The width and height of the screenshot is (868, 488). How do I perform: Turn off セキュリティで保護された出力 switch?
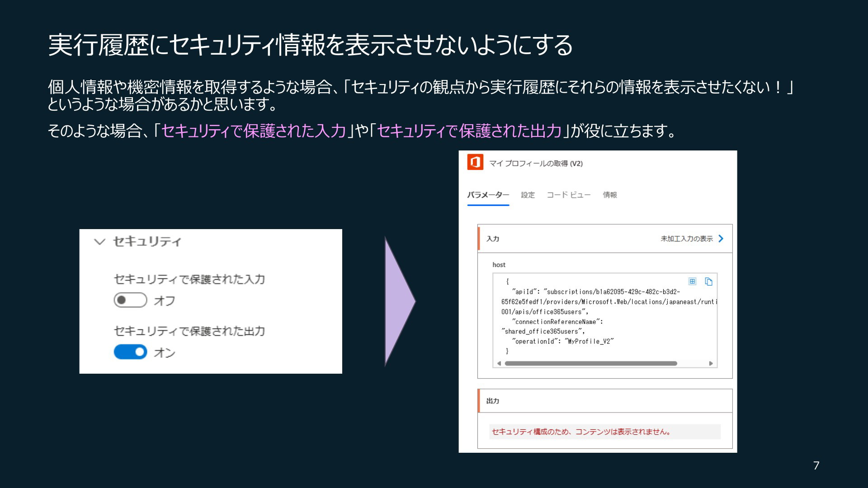(x=130, y=352)
